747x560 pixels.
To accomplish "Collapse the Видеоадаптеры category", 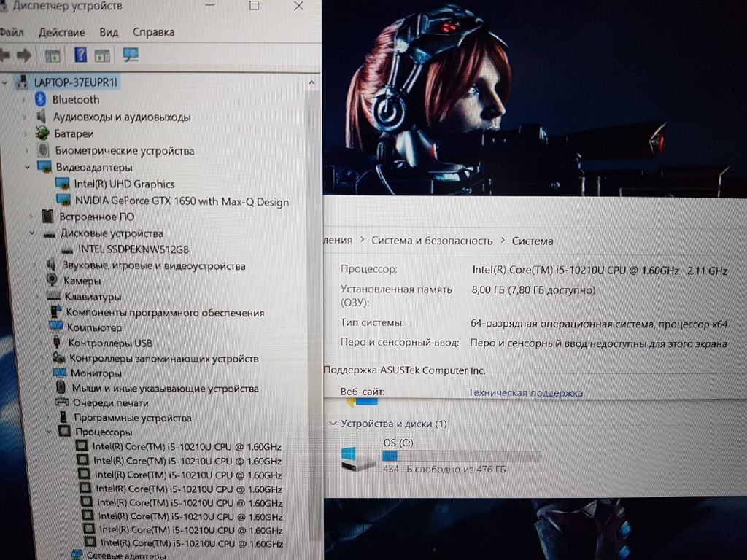I will (27, 167).
